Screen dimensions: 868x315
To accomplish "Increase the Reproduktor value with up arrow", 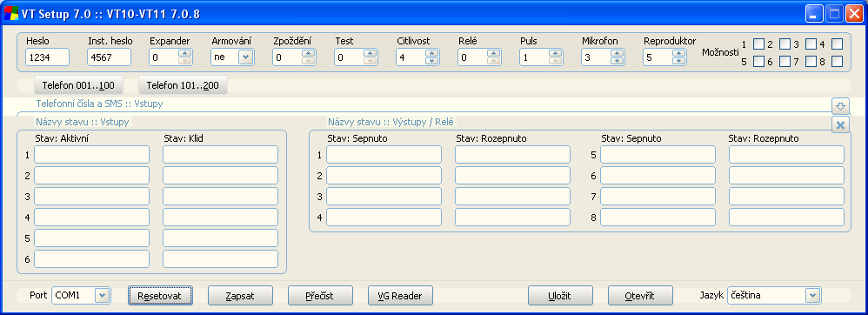I will pos(678,54).
